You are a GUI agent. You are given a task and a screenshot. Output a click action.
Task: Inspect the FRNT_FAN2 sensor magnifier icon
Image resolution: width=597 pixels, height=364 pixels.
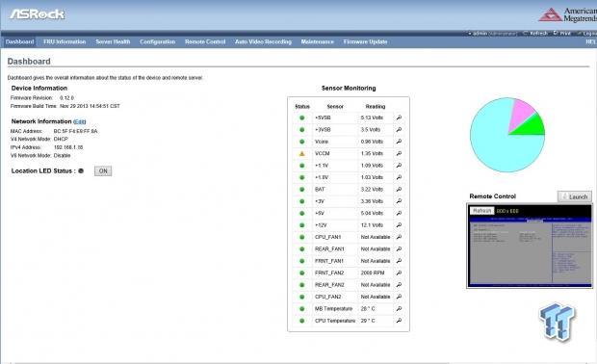(x=399, y=273)
